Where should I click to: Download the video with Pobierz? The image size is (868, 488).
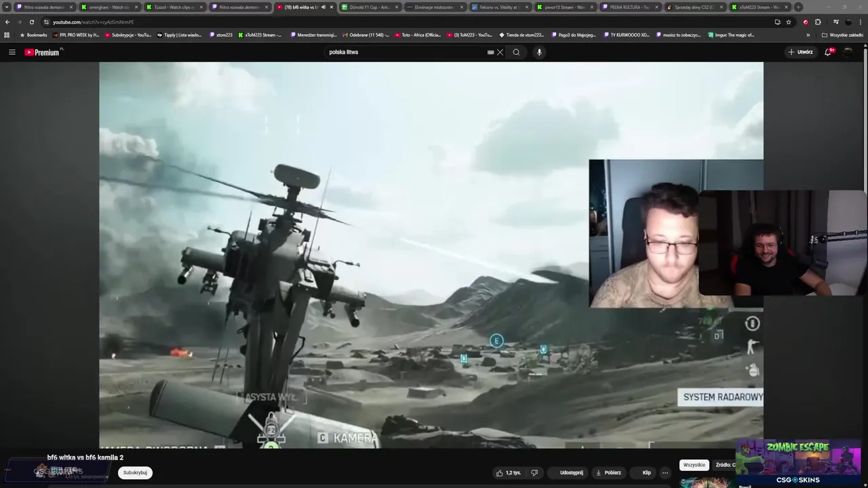(x=608, y=472)
